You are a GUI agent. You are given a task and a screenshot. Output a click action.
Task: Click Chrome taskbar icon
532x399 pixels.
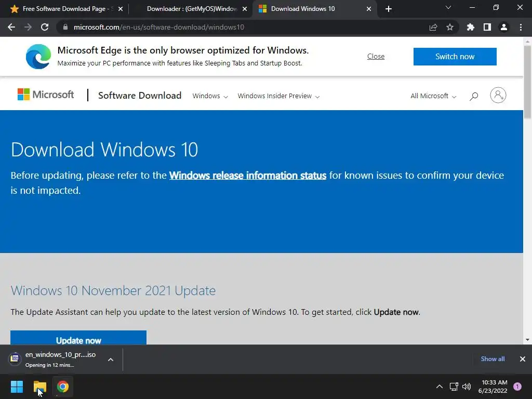point(63,387)
